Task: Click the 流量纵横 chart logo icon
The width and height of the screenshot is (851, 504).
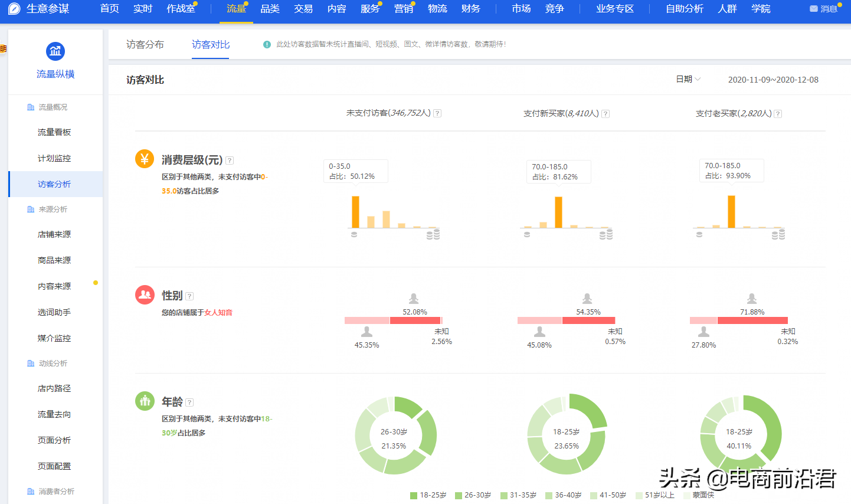Action: coord(55,51)
